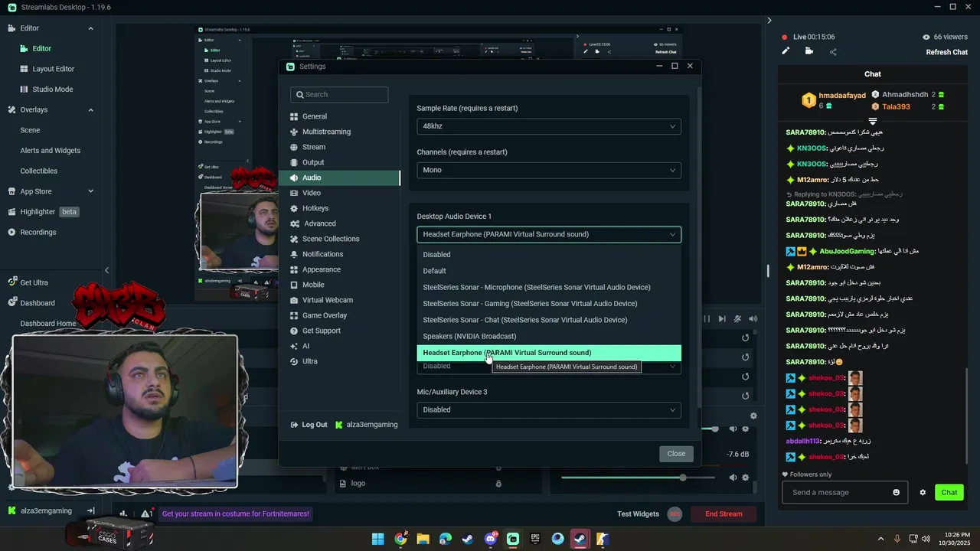Click the lower mixer volume slider
Viewport: 980px width, 551px height.
[x=638, y=478]
